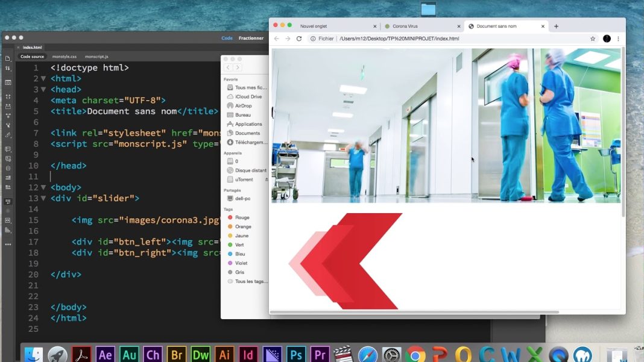Fold the div slider block at line 13
644x362 pixels.
pyautogui.click(x=43, y=198)
